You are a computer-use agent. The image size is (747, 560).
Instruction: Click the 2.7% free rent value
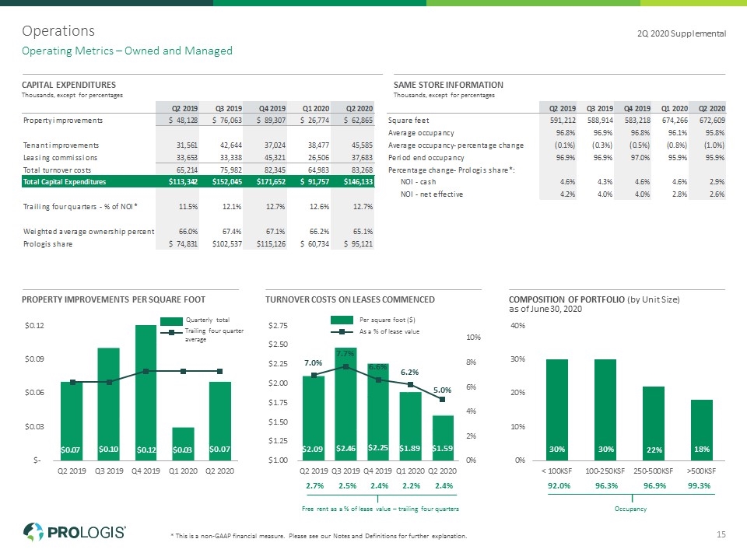[x=314, y=485]
